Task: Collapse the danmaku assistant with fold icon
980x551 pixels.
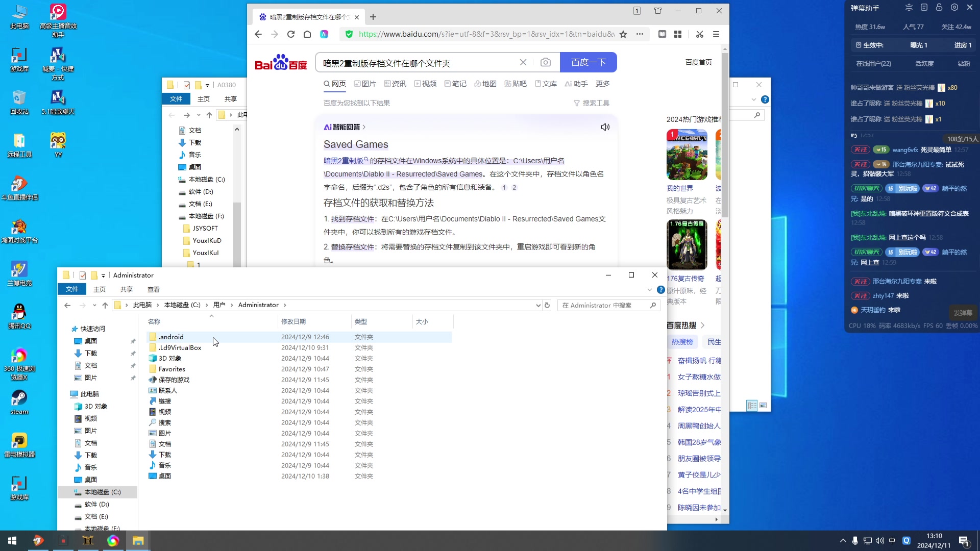Action: pyautogui.click(x=909, y=8)
